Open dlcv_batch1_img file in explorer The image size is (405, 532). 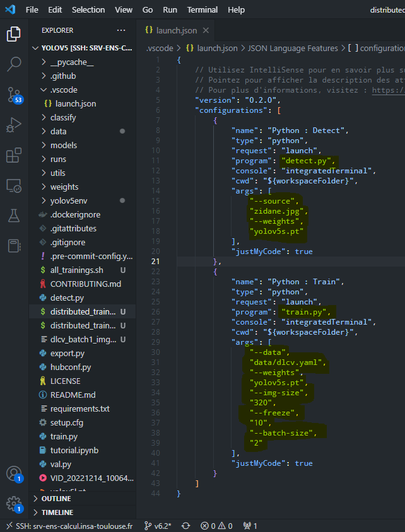[x=83, y=339]
